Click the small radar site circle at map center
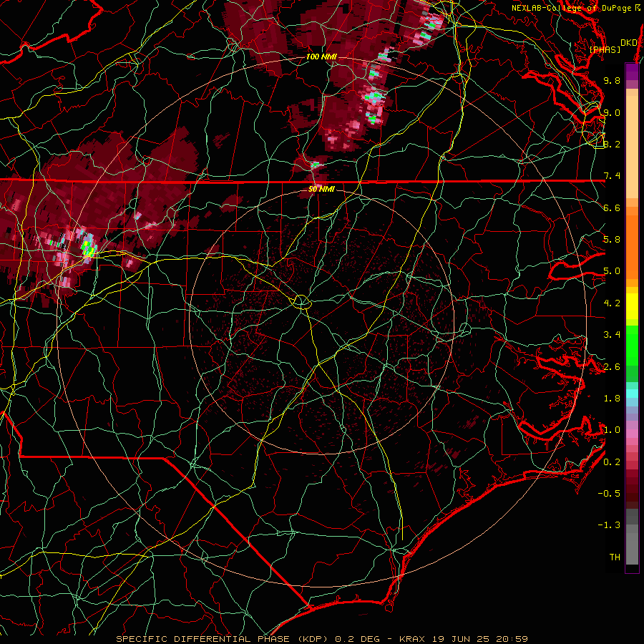644x644 pixels. pos(301,302)
